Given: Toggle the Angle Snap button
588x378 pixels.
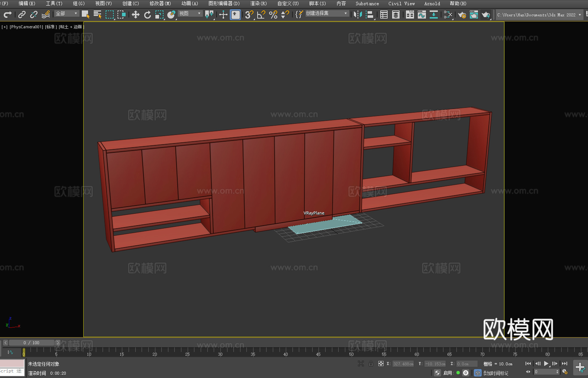Looking at the screenshot, I should pyautogui.click(x=261, y=14).
